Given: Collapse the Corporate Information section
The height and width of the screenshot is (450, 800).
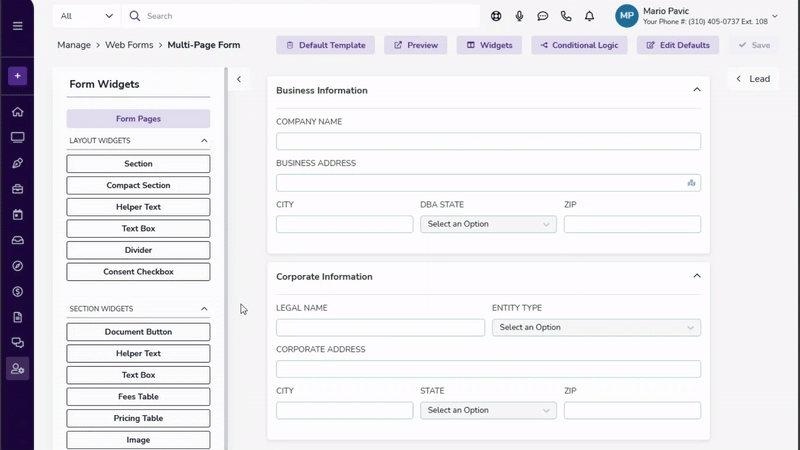Looking at the screenshot, I should tap(697, 276).
